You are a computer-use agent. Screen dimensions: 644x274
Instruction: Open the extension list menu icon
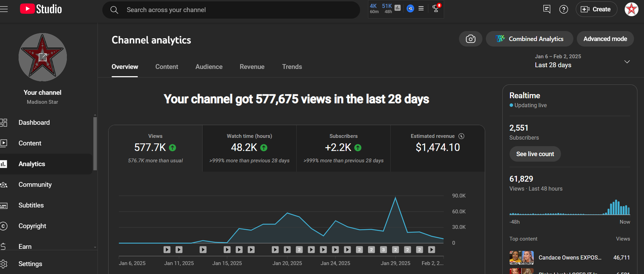(421, 8)
